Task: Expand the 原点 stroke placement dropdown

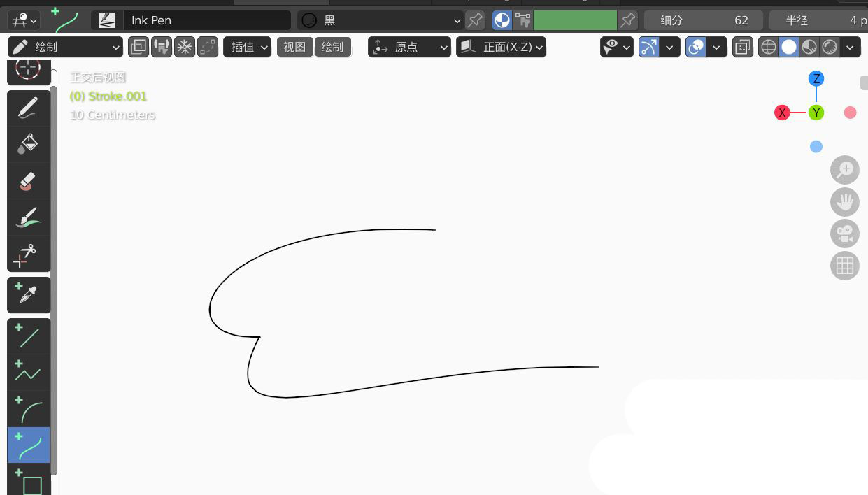Action: [x=409, y=47]
